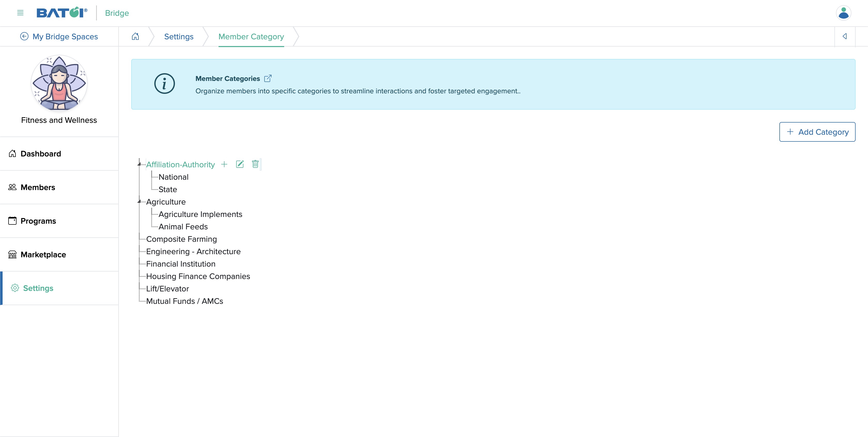Select the Agriculture tree item

coord(165,201)
